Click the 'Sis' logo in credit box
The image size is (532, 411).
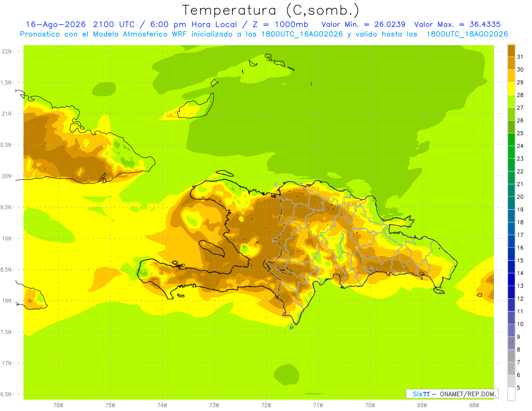pos(418,394)
